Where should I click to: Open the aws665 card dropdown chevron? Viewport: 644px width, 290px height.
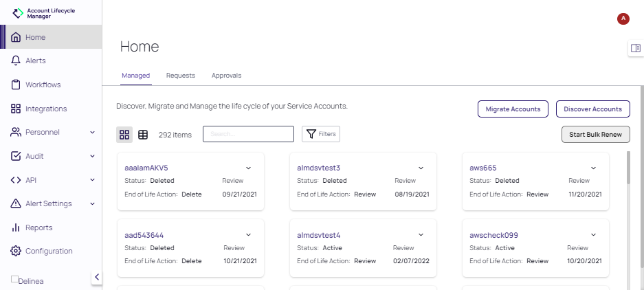593,168
